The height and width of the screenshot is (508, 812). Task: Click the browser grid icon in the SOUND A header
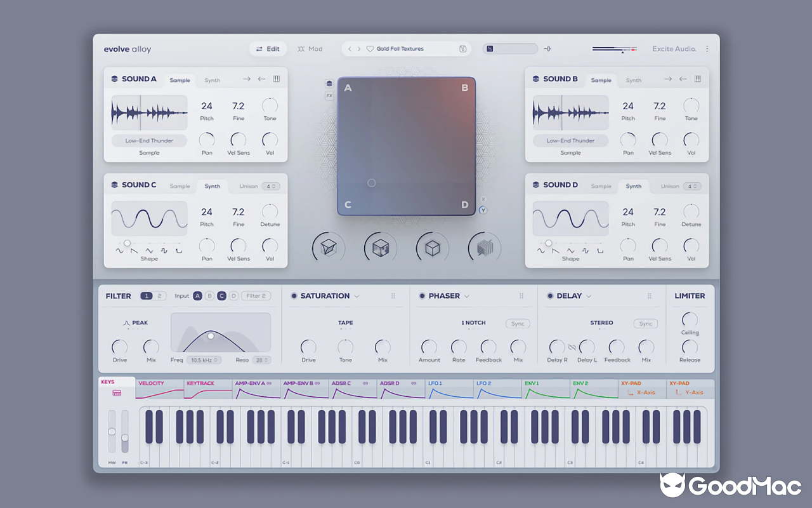[276, 78]
